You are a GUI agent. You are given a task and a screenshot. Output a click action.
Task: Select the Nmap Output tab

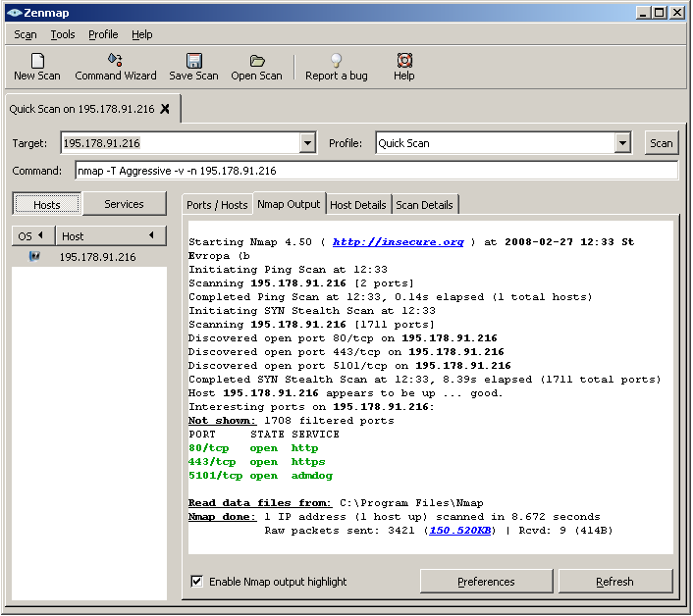pyautogui.click(x=289, y=204)
